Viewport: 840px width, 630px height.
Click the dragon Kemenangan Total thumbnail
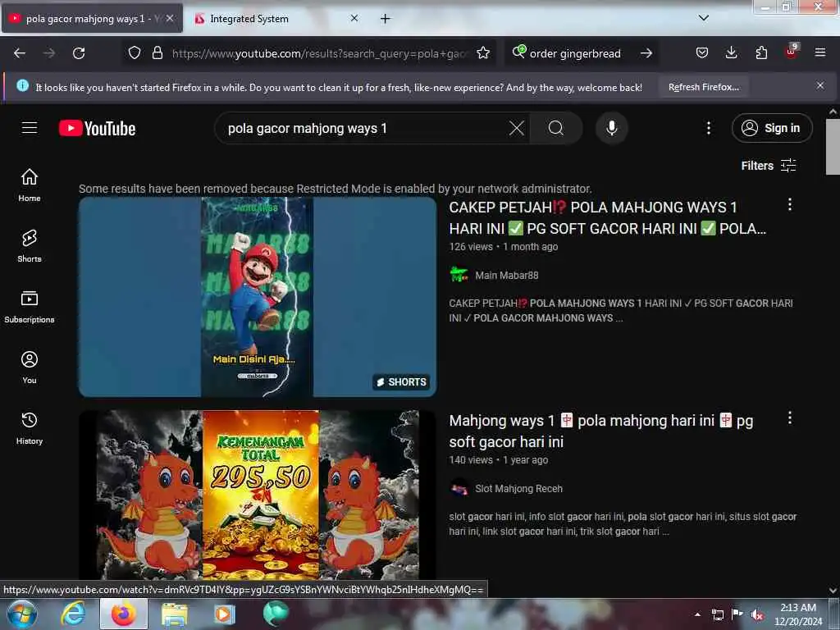click(x=258, y=495)
